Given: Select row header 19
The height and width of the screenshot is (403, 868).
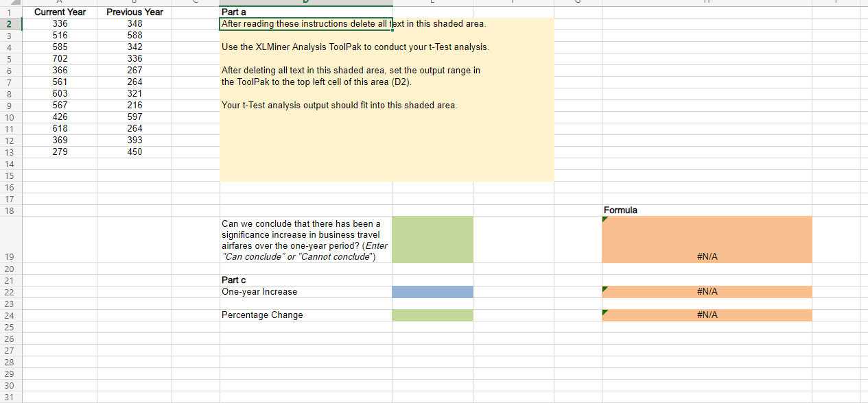Looking at the screenshot, I should pyautogui.click(x=11, y=239).
